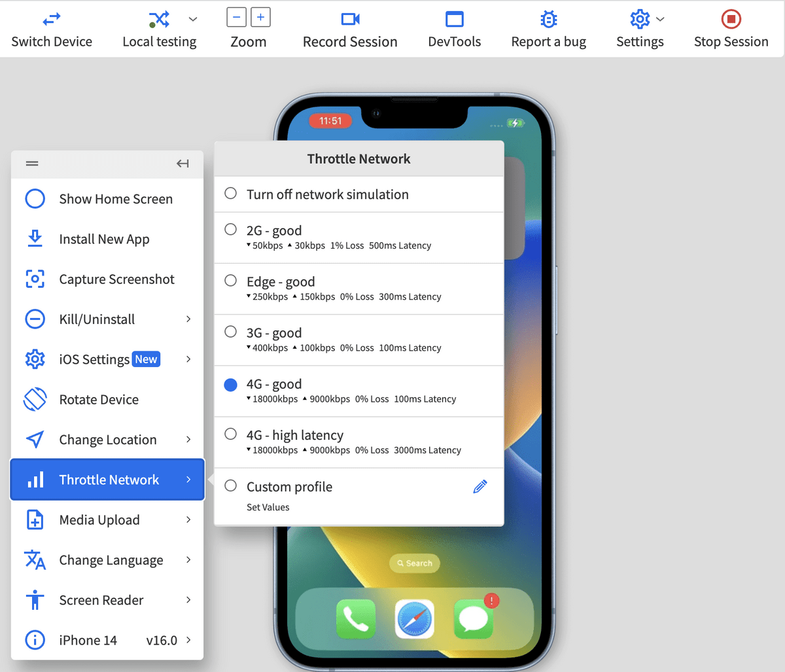785x672 pixels.
Task: Open the Phone app on device dock
Action: pyautogui.click(x=356, y=618)
